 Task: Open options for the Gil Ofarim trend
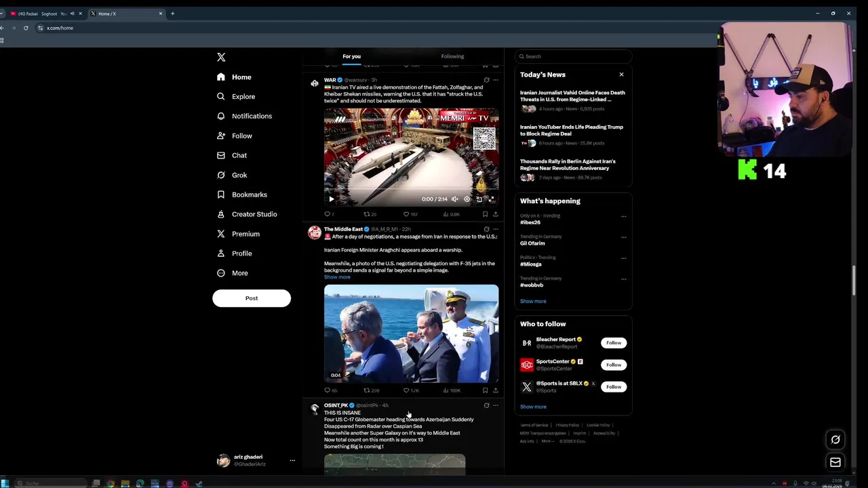coord(623,237)
